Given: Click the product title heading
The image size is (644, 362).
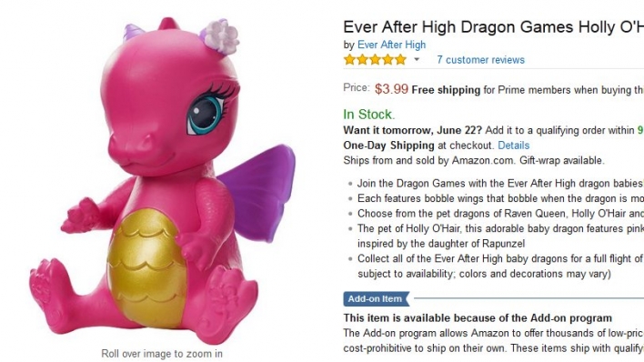Looking at the screenshot, I should 493,27.
